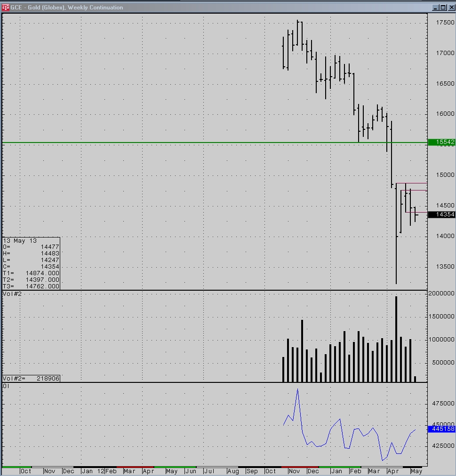Click the open interest peak in November

click(x=298, y=389)
